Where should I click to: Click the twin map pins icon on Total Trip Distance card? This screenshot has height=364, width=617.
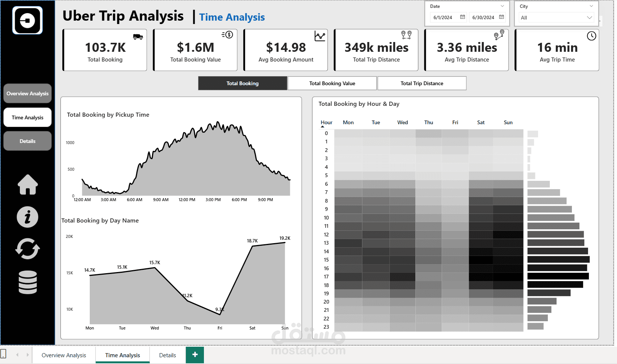click(x=406, y=35)
